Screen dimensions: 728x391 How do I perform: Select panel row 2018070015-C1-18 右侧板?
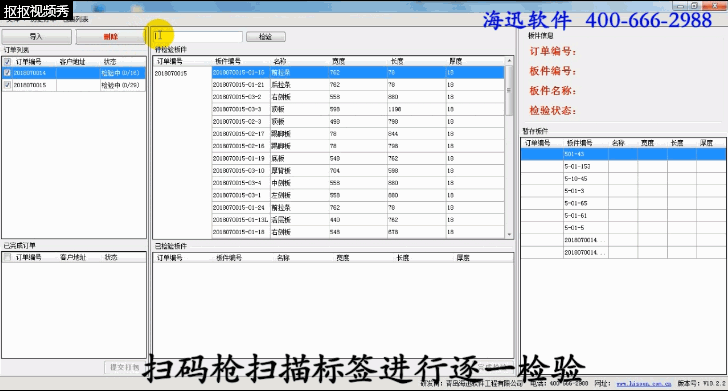(x=358, y=232)
